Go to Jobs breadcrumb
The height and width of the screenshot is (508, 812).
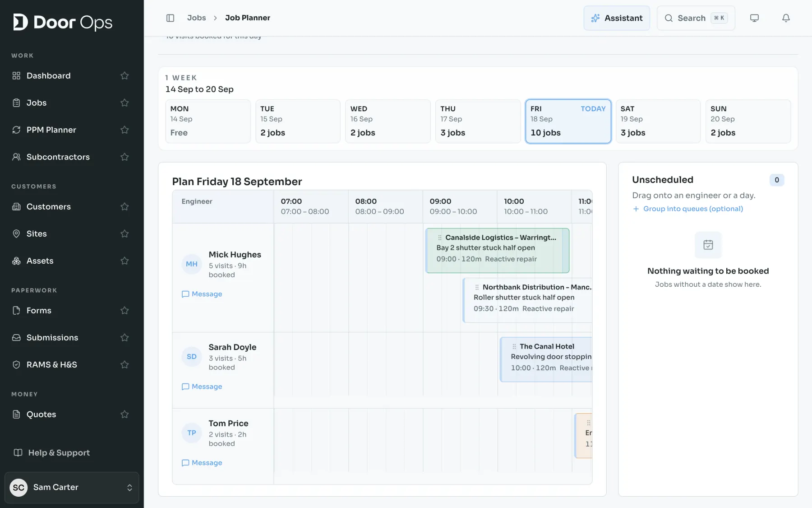pyautogui.click(x=196, y=18)
